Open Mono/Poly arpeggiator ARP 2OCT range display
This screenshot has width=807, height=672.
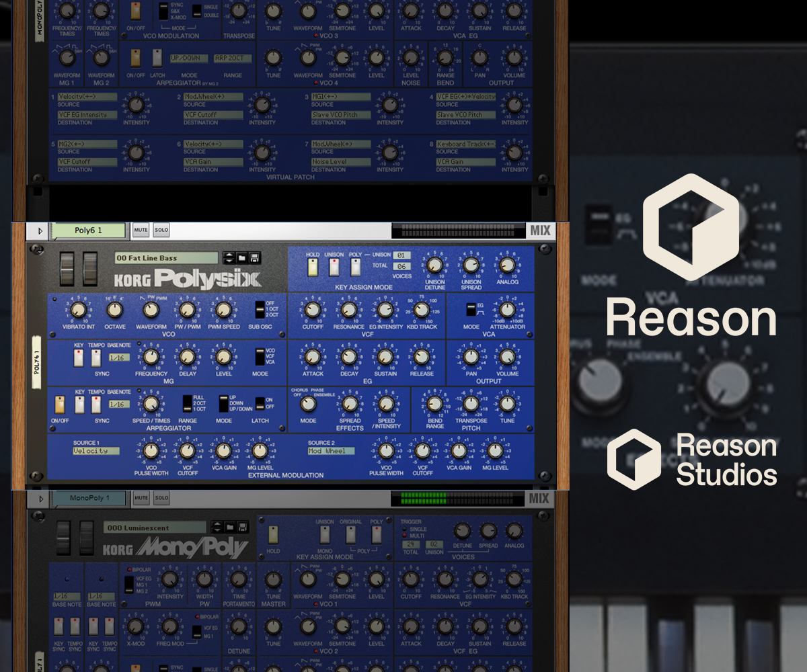click(x=233, y=58)
